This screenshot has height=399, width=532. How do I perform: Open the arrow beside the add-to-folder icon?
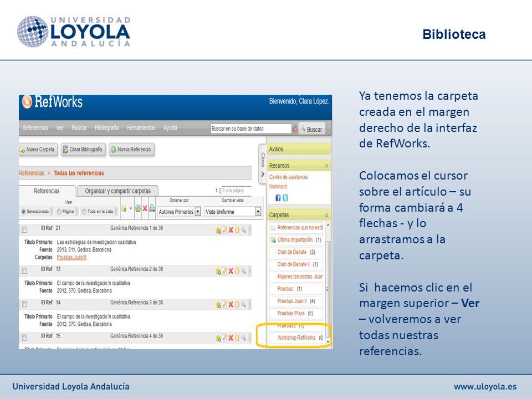(x=131, y=209)
